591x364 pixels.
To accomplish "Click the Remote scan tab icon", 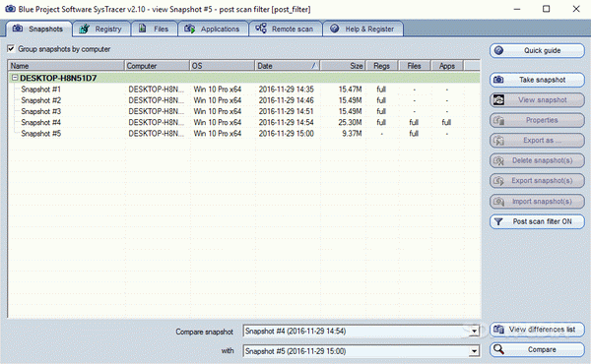I will pyautogui.click(x=261, y=29).
